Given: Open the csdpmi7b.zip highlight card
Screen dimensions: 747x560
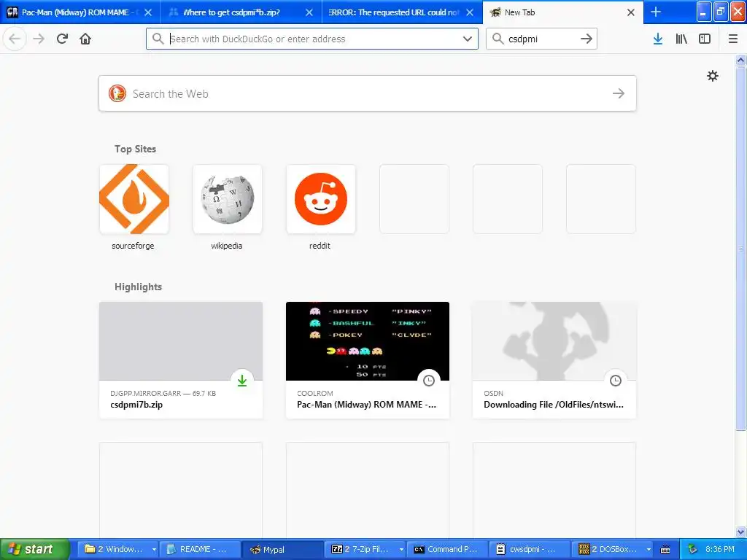Looking at the screenshot, I should (x=181, y=360).
